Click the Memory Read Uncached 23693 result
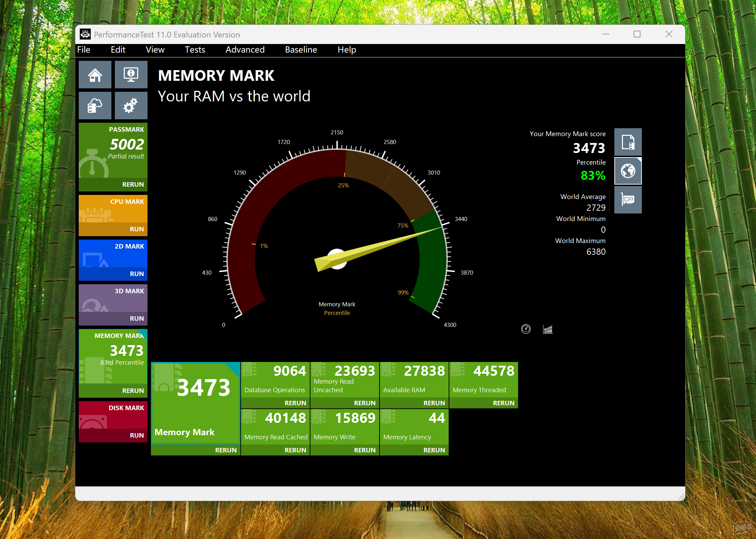756x539 pixels. point(345,379)
